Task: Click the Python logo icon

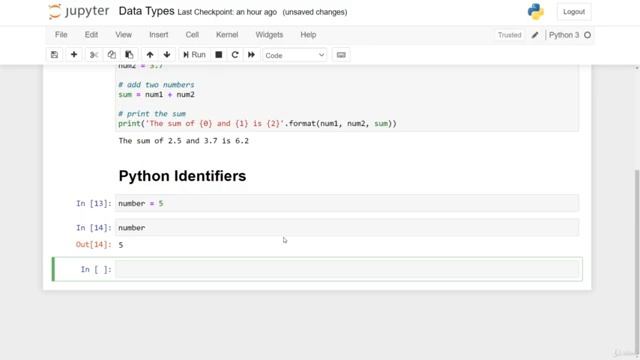Action: point(536,12)
